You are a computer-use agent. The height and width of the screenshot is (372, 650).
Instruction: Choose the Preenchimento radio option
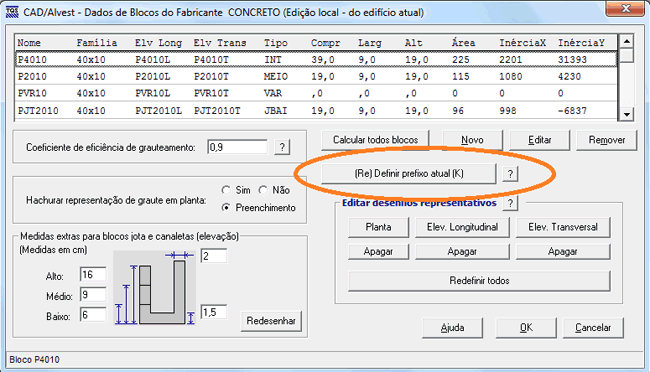click(x=226, y=207)
